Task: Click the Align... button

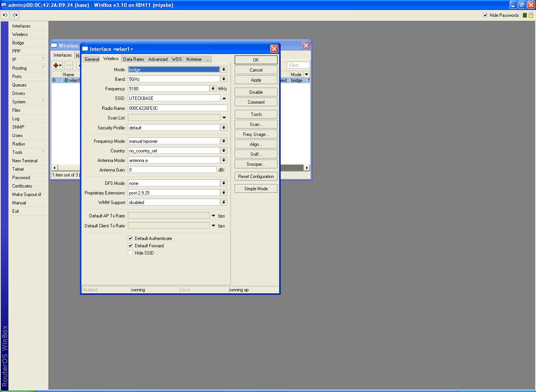Action: [x=256, y=144]
